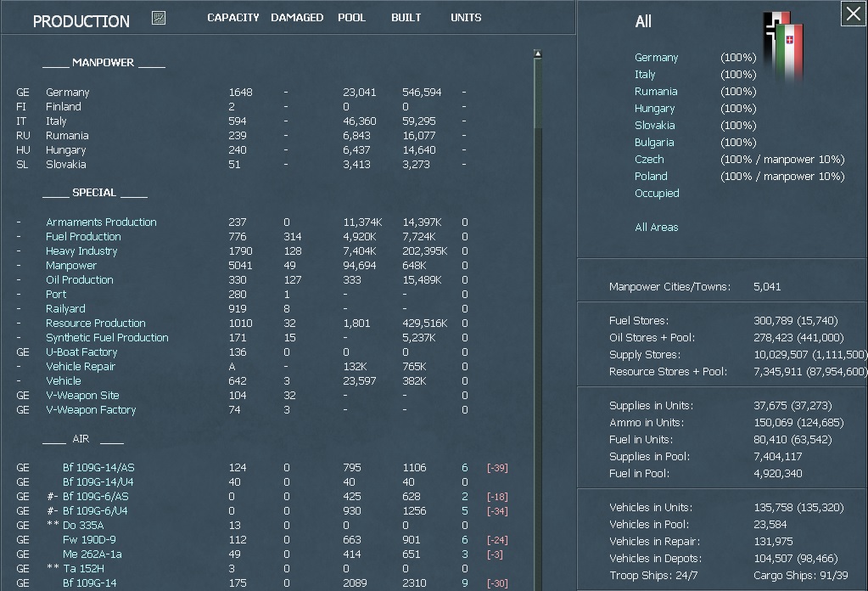Click Manpower Cities/Towns value 5,041
868x591 pixels.
click(x=767, y=287)
